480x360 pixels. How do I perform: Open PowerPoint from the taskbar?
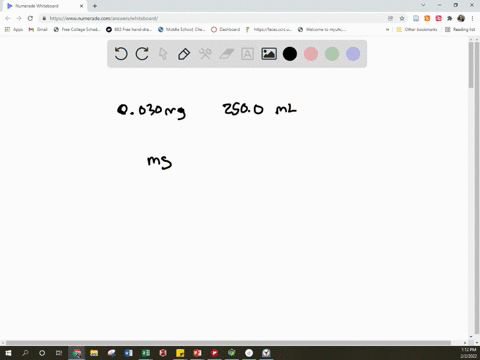[197, 353]
